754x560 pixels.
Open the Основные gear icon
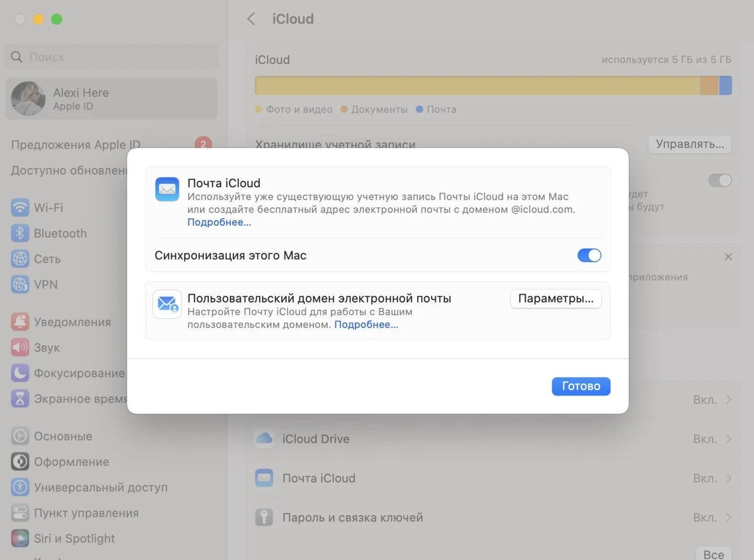click(20, 436)
